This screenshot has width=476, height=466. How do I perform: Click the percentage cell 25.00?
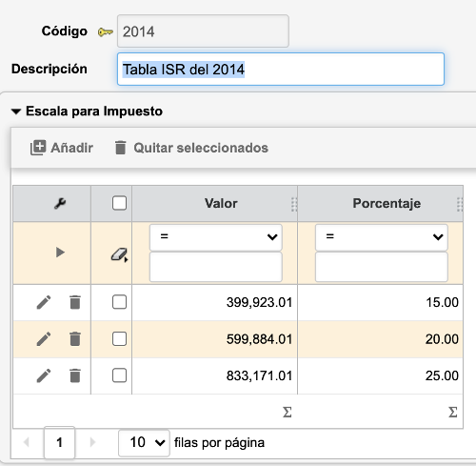tap(380, 375)
